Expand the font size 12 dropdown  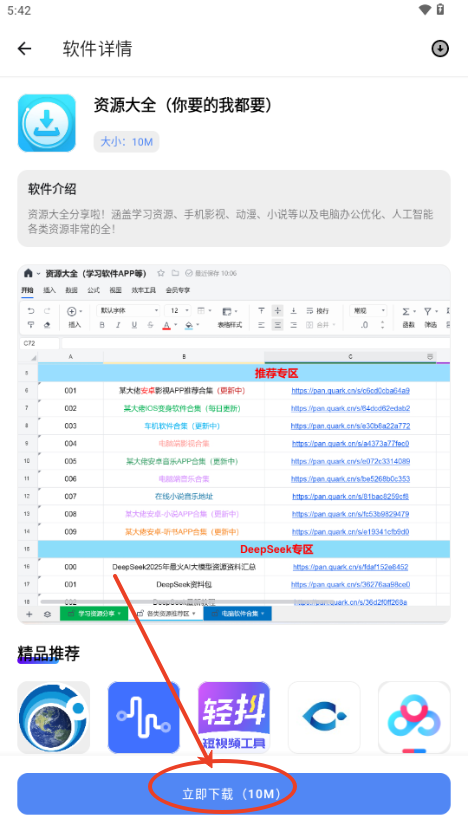pos(177,310)
